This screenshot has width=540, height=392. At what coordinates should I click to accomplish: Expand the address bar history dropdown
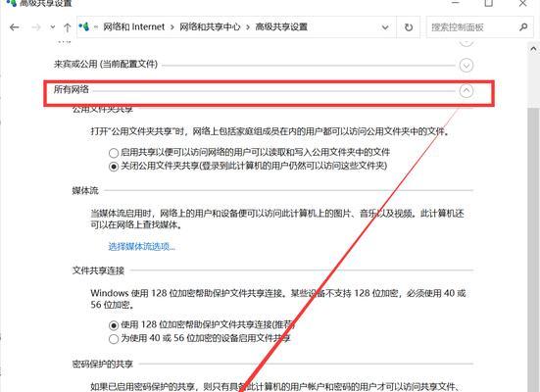click(385, 27)
